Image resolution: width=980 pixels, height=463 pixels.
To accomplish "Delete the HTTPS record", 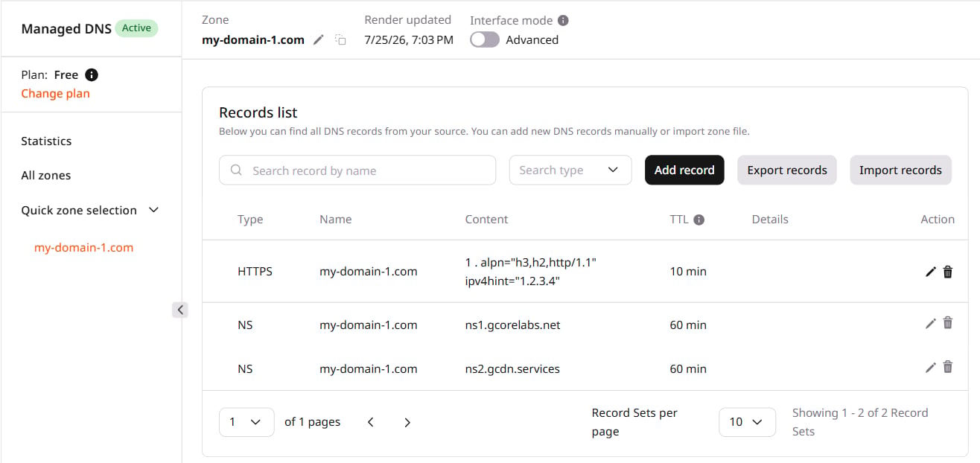I will coord(948,272).
